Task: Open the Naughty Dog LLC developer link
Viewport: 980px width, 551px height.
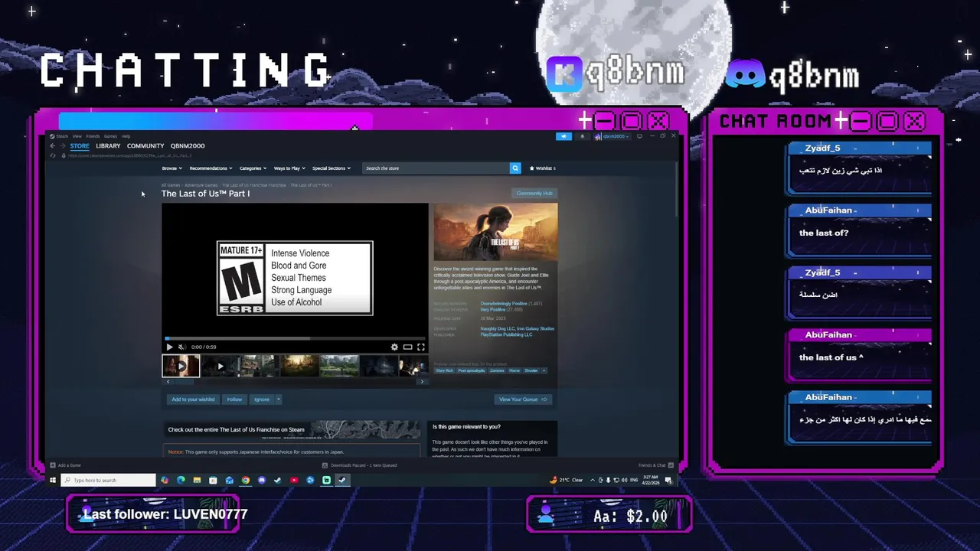Action: click(496, 328)
